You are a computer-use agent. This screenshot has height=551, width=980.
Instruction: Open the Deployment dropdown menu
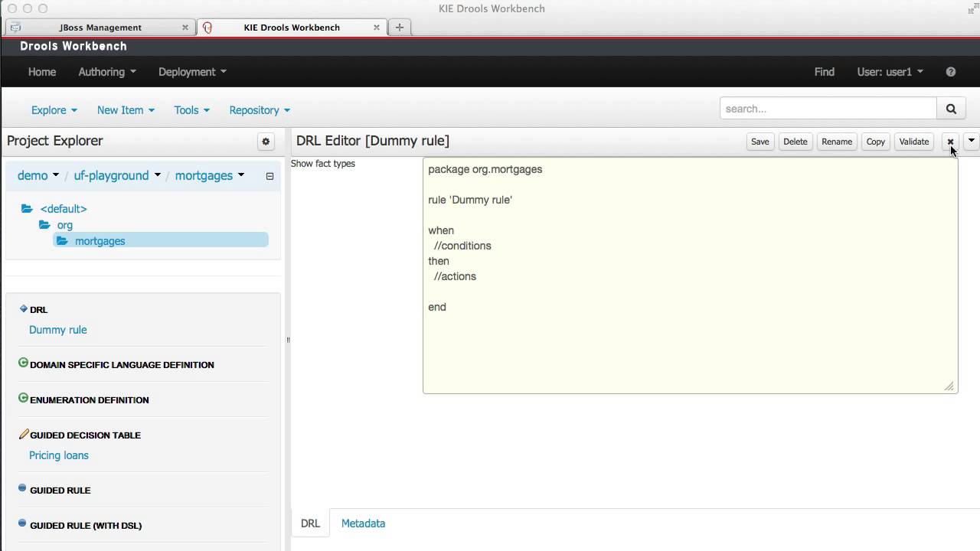pos(192,72)
